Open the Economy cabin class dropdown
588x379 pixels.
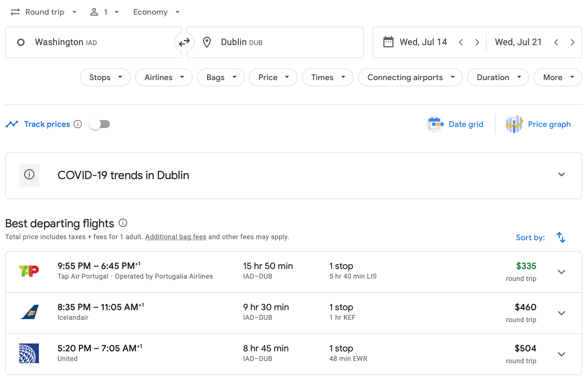(x=156, y=12)
